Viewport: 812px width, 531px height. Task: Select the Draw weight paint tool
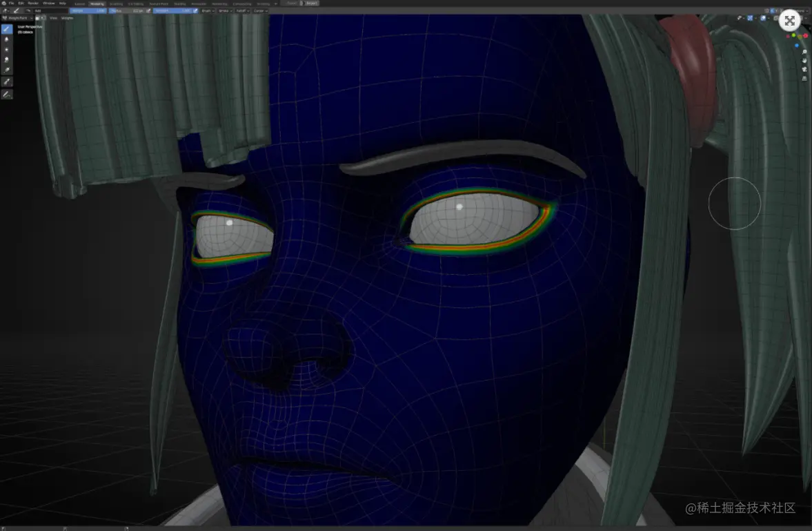click(x=7, y=29)
